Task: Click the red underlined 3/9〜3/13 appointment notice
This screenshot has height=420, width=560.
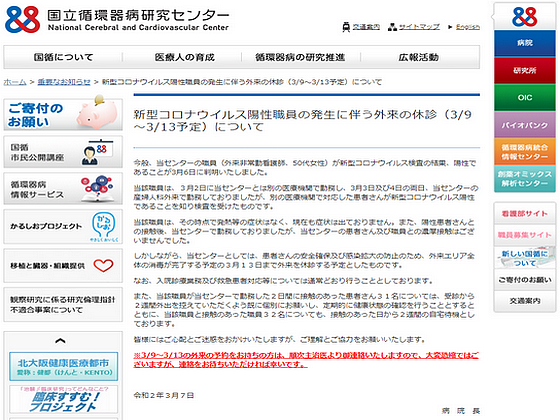Action: coord(306,360)
